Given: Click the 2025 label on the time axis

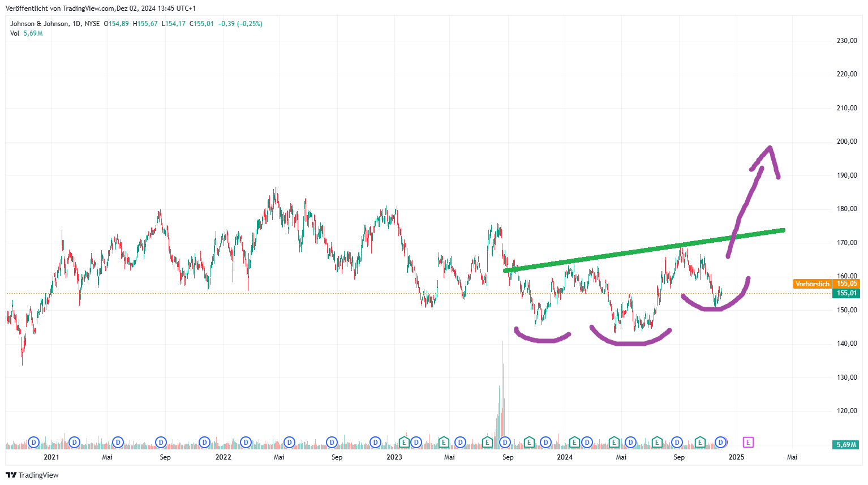Looking at the screenshot, I should coord(736,457).
